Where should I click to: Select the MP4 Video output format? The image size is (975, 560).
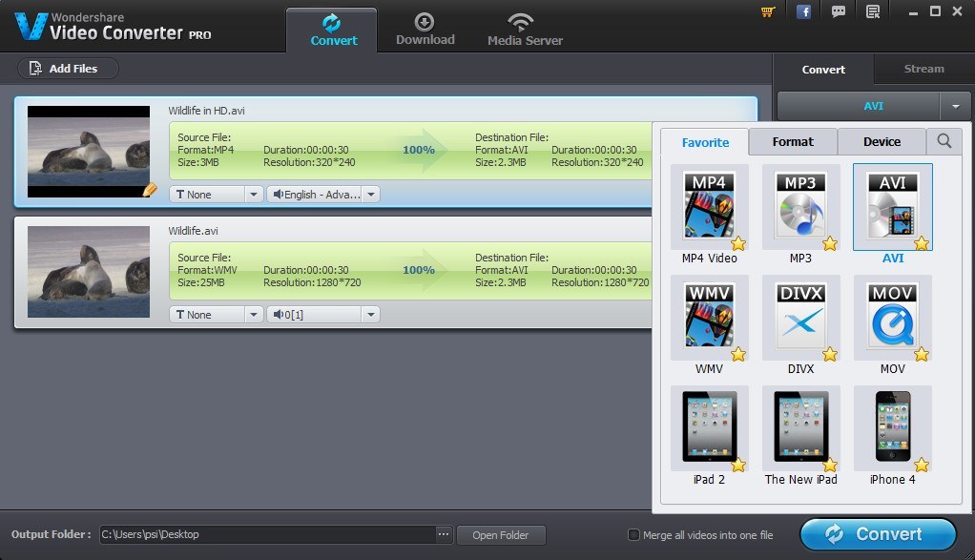(707, 205)
